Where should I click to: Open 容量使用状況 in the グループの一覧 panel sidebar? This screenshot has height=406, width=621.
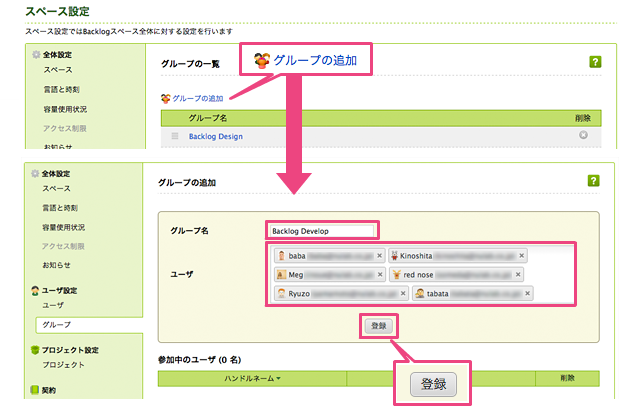tap(65, 109)
